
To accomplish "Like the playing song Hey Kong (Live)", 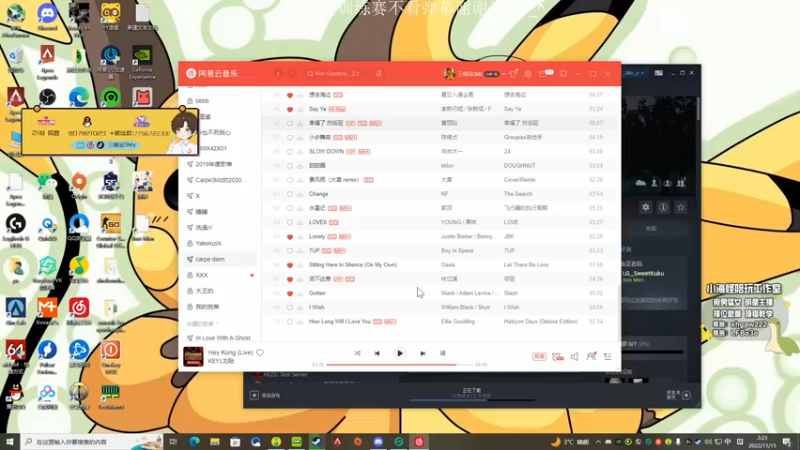I will (260, 353).
